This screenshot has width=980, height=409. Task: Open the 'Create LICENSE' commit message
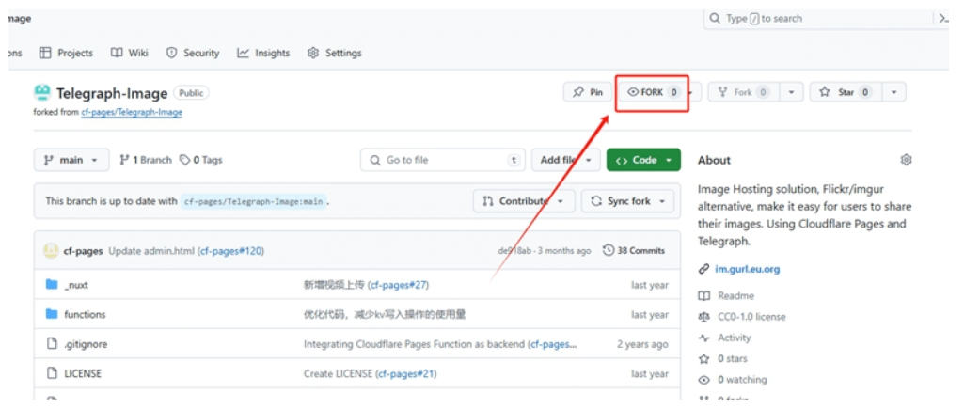tap(338, 373)
